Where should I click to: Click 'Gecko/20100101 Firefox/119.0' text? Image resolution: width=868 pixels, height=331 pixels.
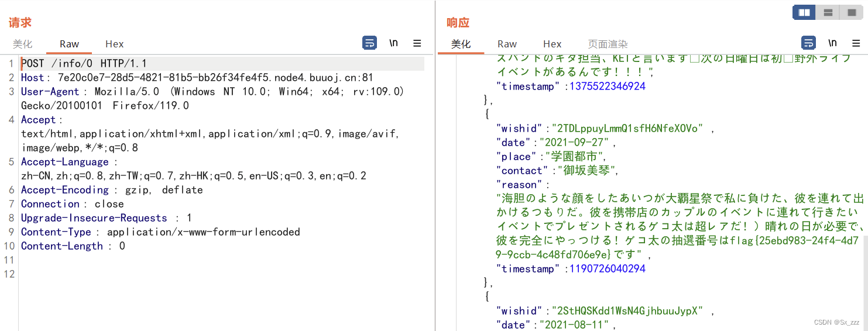(105, 106)
